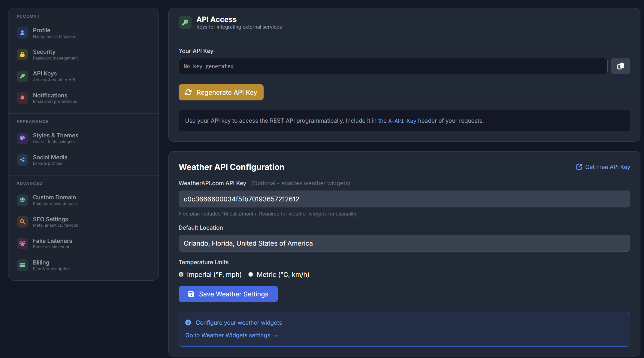644x358 pixels.
Task: Click the Billing card icon
Action: coord(22,265)
